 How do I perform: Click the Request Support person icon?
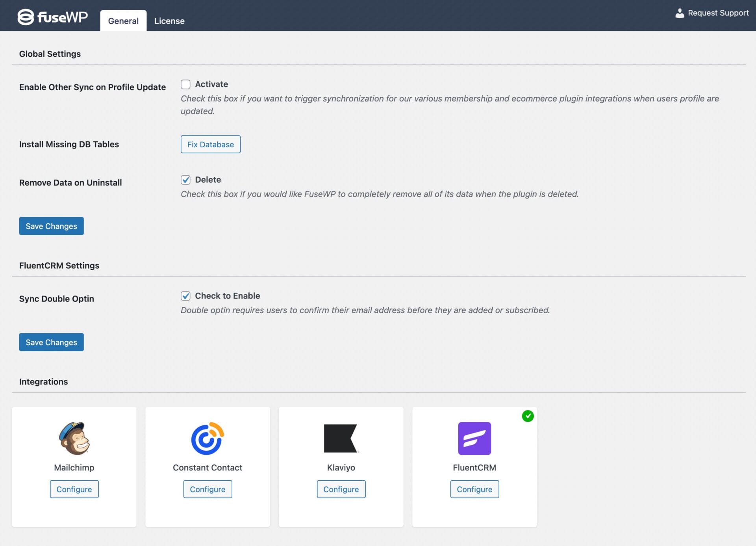click(679, 12)
